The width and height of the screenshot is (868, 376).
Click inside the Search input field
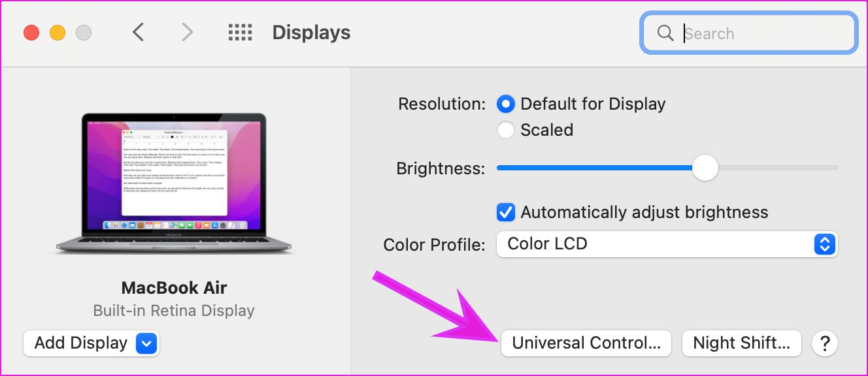[x=752, y=33]
